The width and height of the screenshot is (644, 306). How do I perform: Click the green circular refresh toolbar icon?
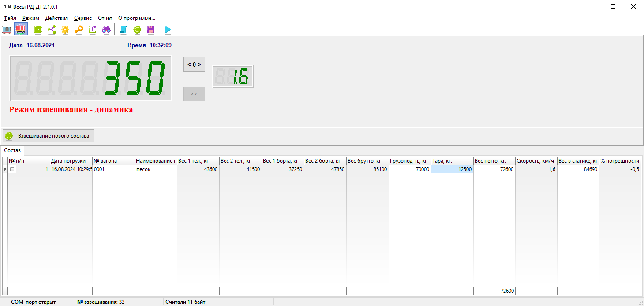[137, 30]
